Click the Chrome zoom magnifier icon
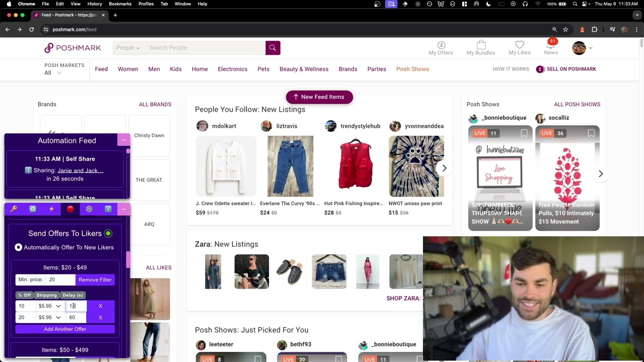This screenshot has width=644, height=362. pyautogui.click(x=554, y=30)
